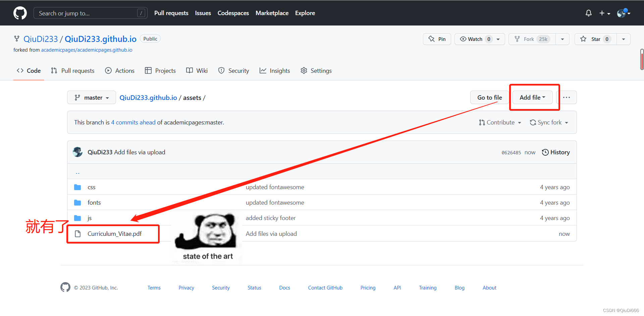Switch to the Settings tab

click(x=316, y=71)
